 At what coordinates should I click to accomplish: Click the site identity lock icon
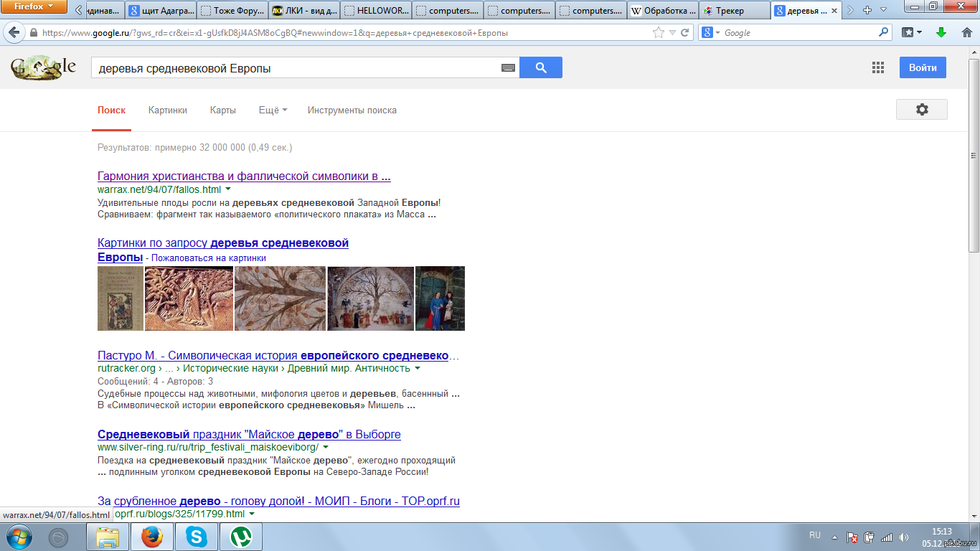(33, 33)
